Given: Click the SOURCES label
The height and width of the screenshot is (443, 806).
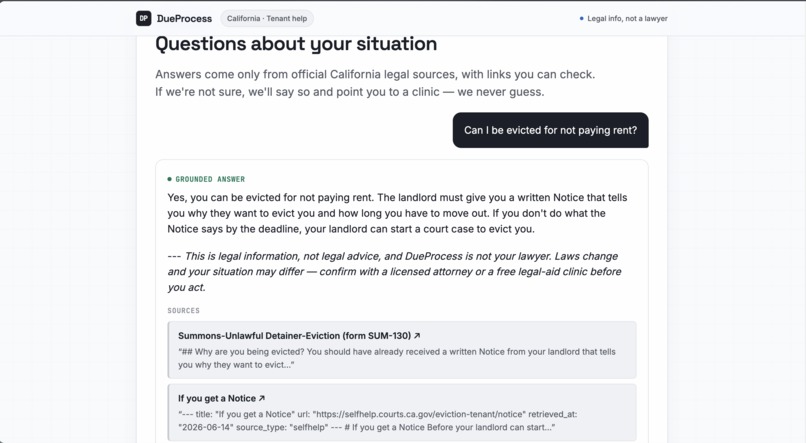Looking at the screenshot, I should [184, 310].
